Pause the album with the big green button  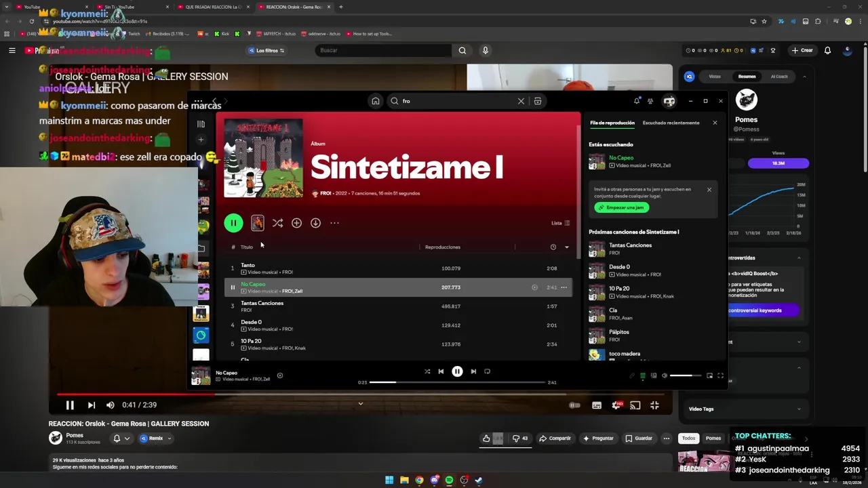[233, 223]
